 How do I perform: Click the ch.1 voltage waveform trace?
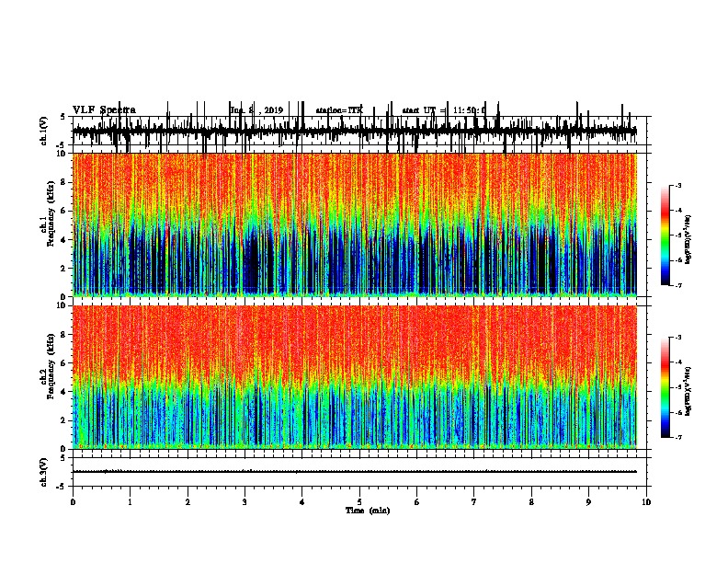tap(355, 132)
